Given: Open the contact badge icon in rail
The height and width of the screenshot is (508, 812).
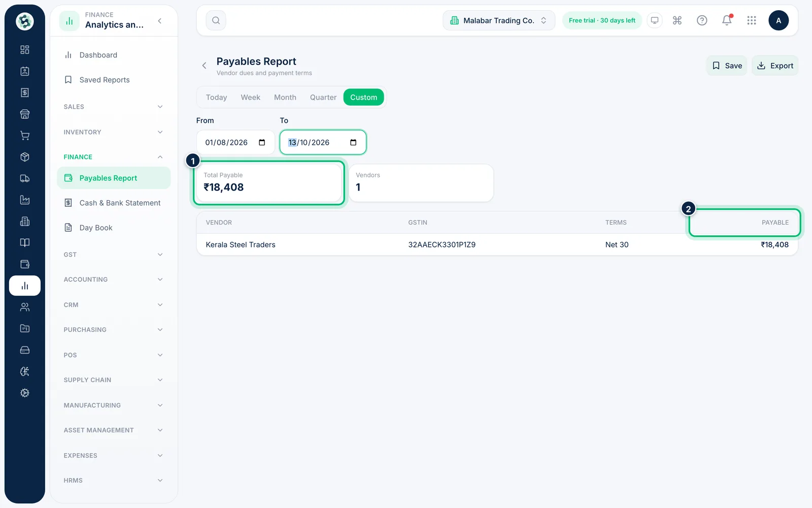Looking at the screenshot, I should 24,71.
